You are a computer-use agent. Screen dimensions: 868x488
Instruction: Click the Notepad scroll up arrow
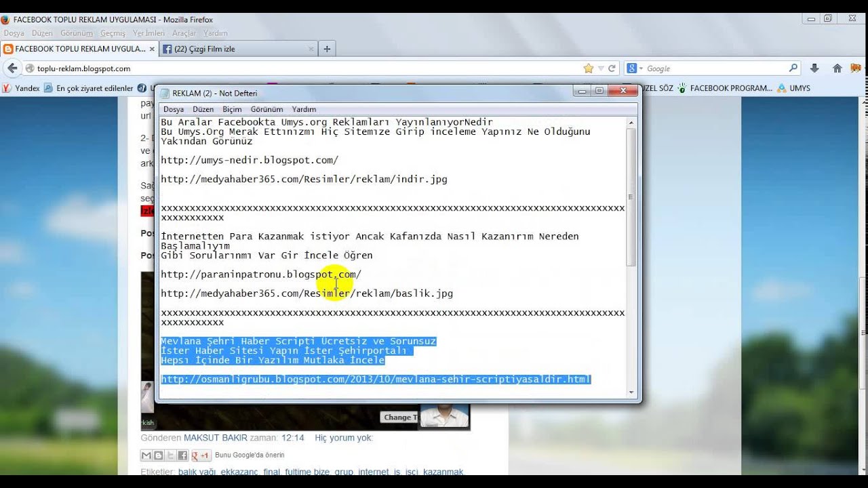(x=631, y=123)
